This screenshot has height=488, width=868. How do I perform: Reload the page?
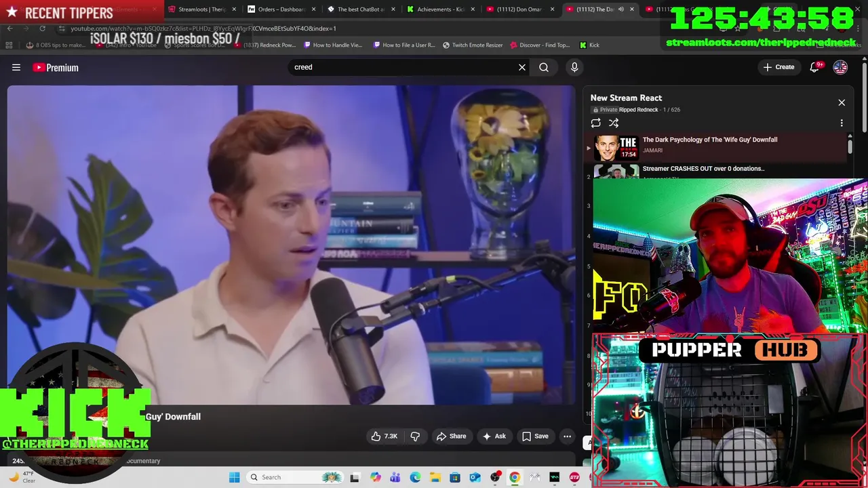point(42,28)
